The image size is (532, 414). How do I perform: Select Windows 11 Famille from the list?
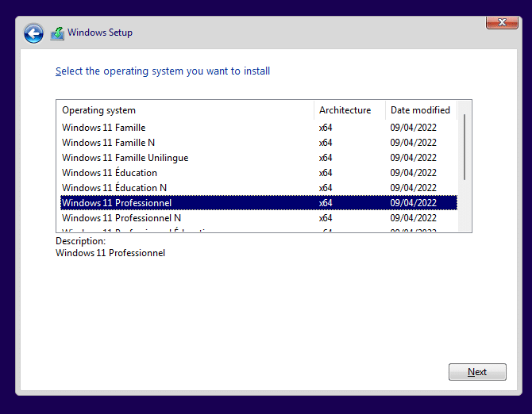[104, 128]
